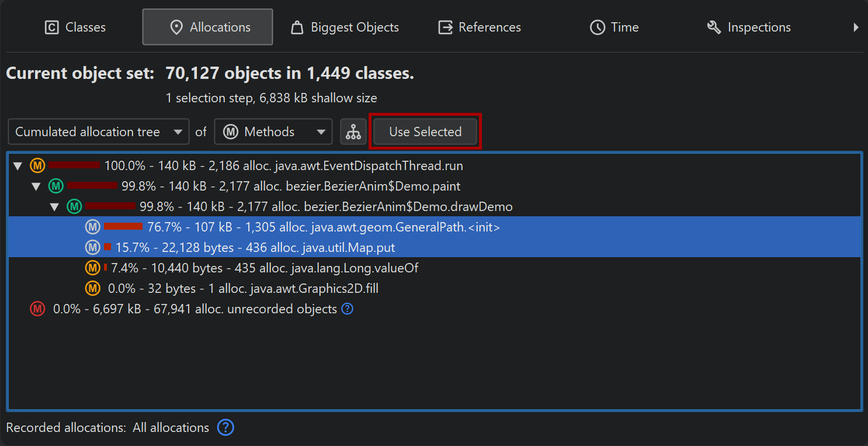Click the tree structure icon next to Methods
Screen dimensions: 868x446
353,132
